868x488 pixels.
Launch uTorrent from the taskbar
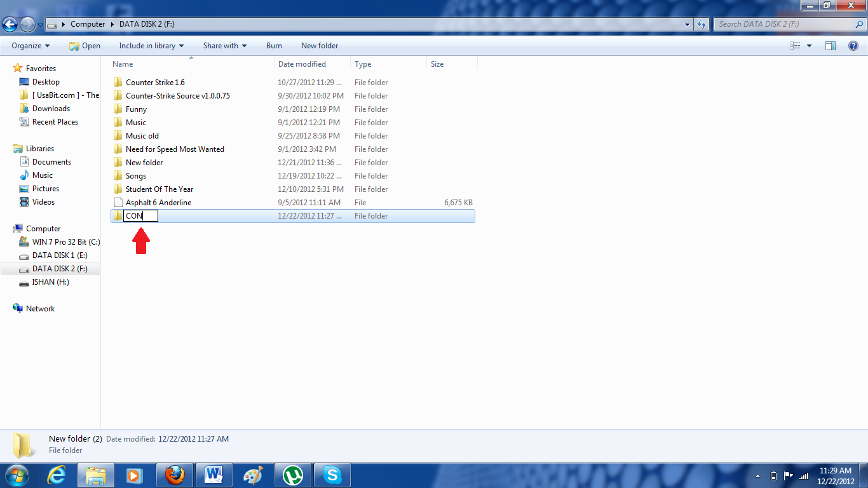click(x=292, y=475)
